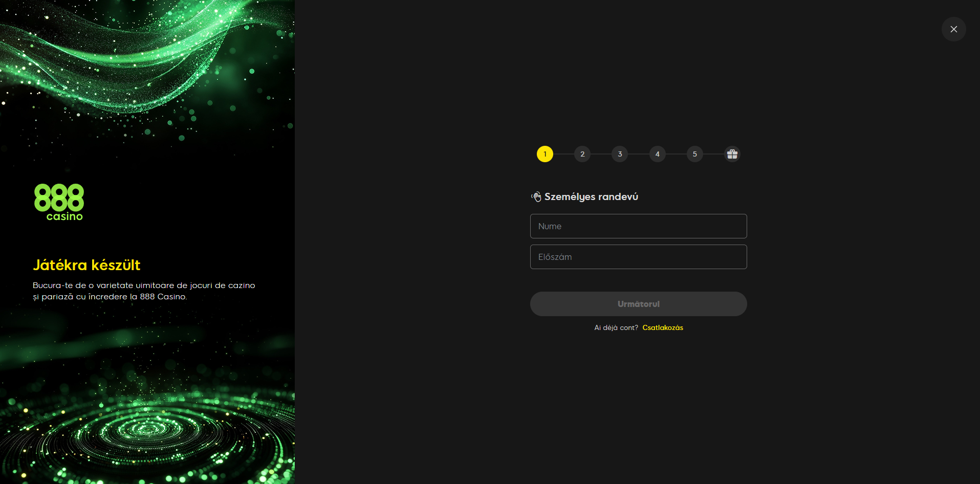Click the gift box reward step icon
Screen dimensions: 980x484
(x=732, y=154)
